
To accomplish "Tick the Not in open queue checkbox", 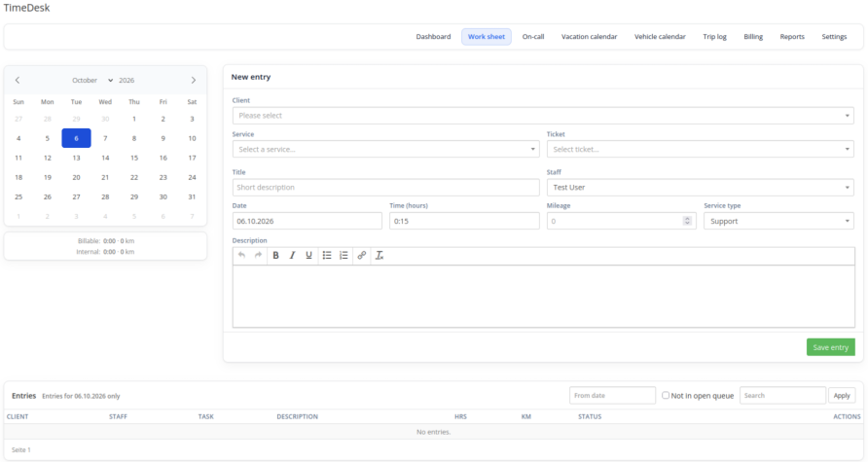I will 666,395.
